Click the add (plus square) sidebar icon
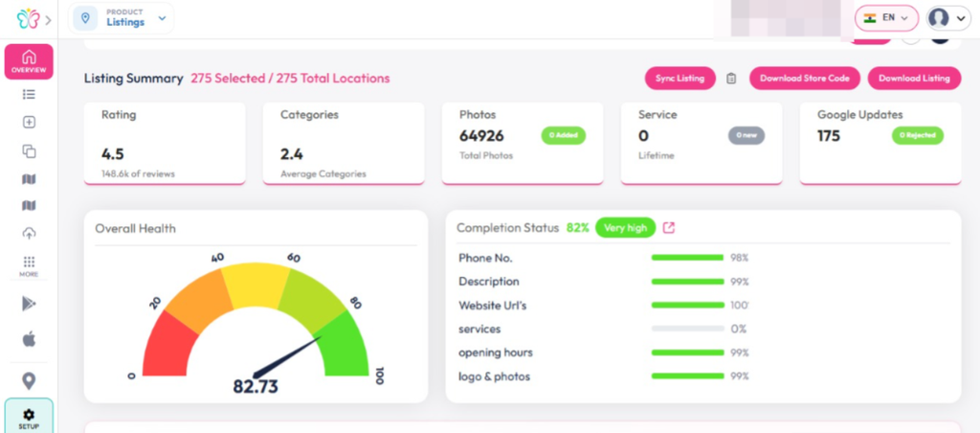The width and height of the screenshot is (980, 433). 29,123
